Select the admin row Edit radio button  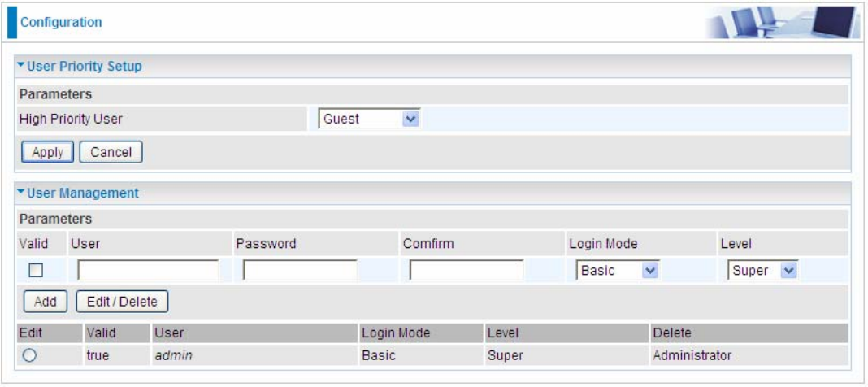pyautogui.click(x=29, y=357)
